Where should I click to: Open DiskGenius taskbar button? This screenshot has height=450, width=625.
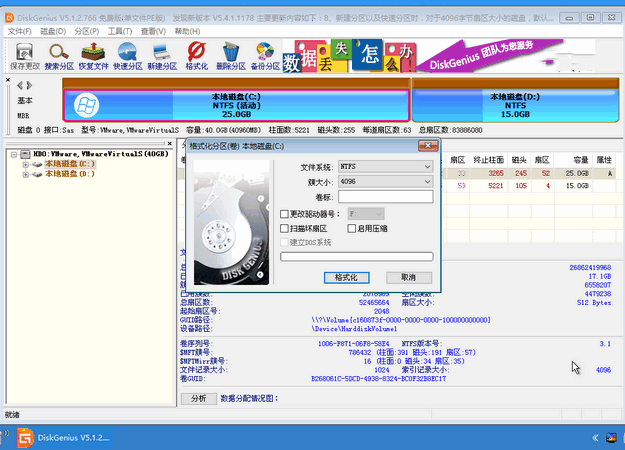click(64, 438)
